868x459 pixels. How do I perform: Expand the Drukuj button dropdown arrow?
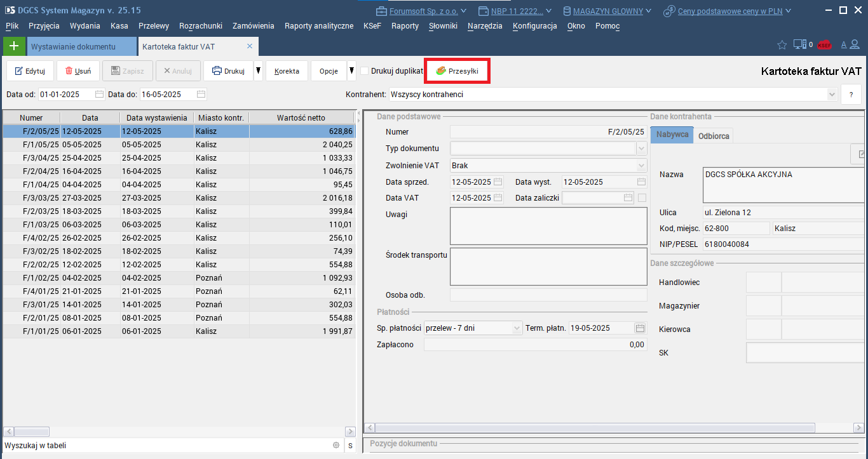point(258,71)
